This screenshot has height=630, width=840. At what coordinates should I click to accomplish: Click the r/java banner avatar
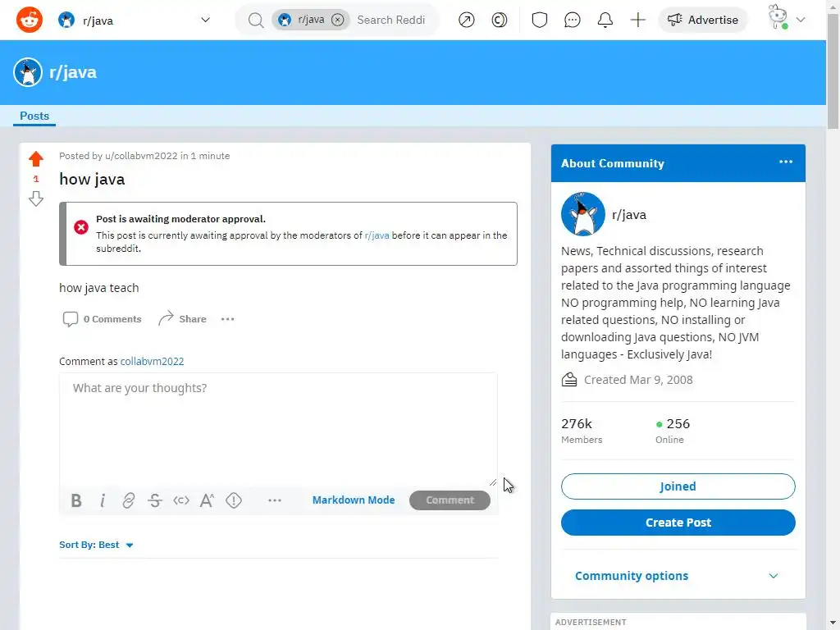coord(28,72)
